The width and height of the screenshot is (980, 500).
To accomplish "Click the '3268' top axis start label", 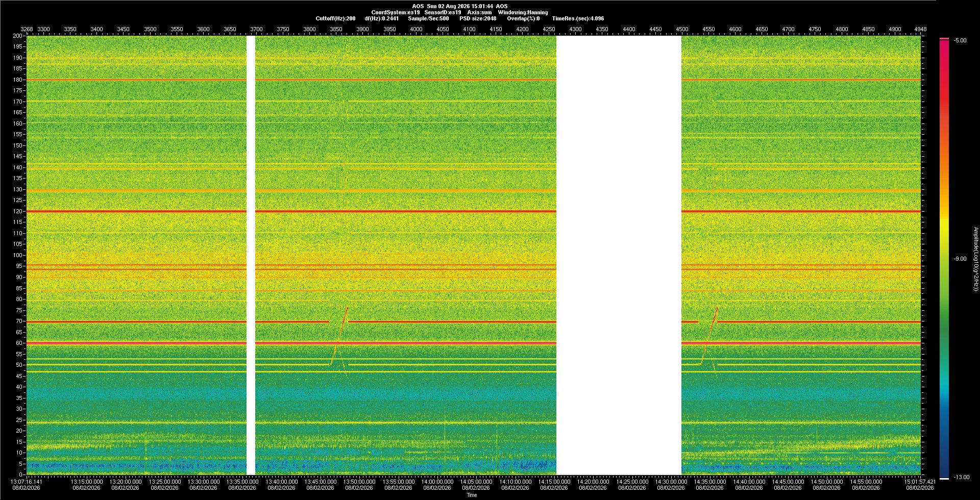I will pyautogui.click(x=27, y=29).
